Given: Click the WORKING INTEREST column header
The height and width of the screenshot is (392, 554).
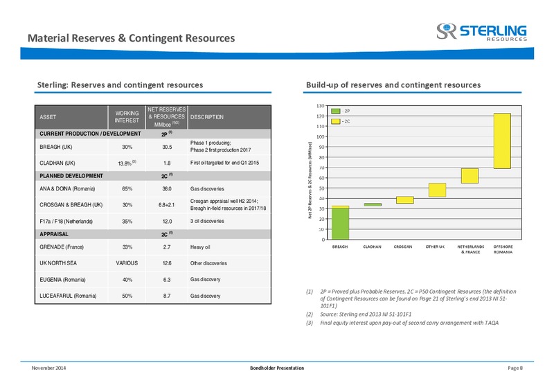Looking at the screenshot, I should 127,117.
